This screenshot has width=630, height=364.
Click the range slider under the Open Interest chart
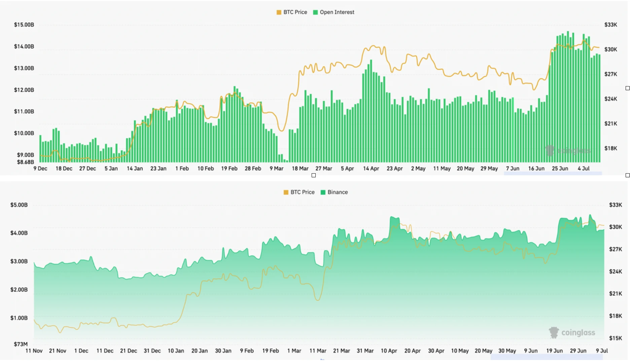click(553, 174)
